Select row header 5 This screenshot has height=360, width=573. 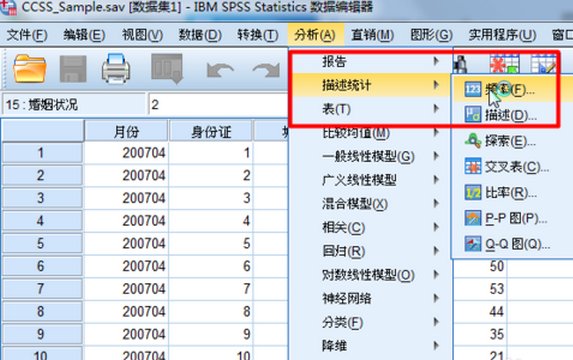42,243
